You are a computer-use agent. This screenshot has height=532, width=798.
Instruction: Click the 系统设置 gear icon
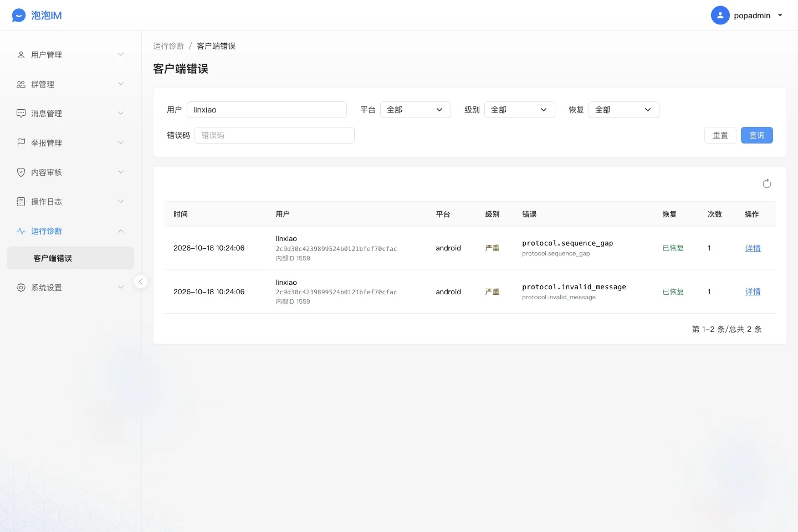[x=21, y=288]
